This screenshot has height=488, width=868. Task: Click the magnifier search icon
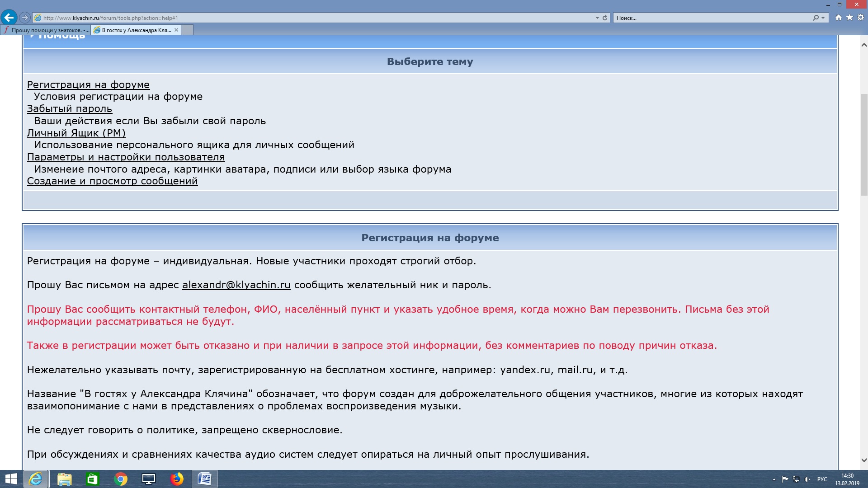click(816, 18)
